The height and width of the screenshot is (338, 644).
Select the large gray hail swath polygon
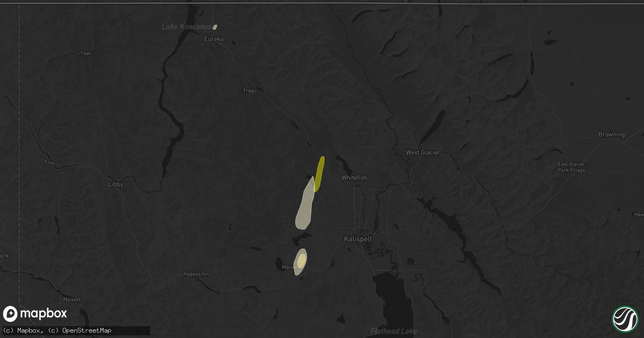click(x=305, y=203)
